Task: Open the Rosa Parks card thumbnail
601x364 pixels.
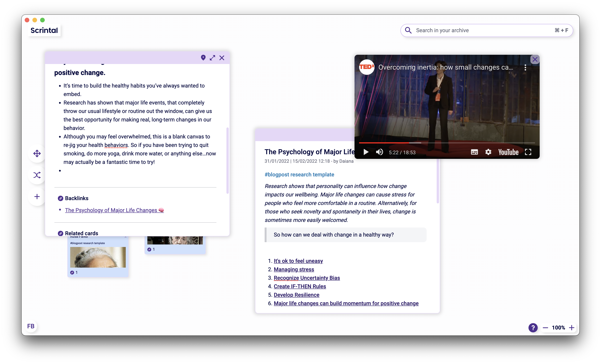Action: pos(98,257)
